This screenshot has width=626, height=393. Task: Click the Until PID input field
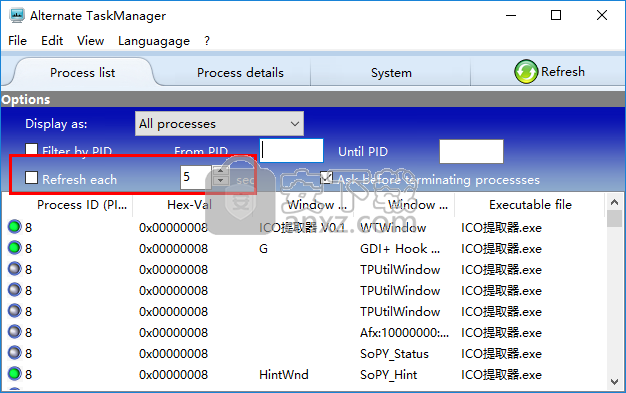[471, 151]
